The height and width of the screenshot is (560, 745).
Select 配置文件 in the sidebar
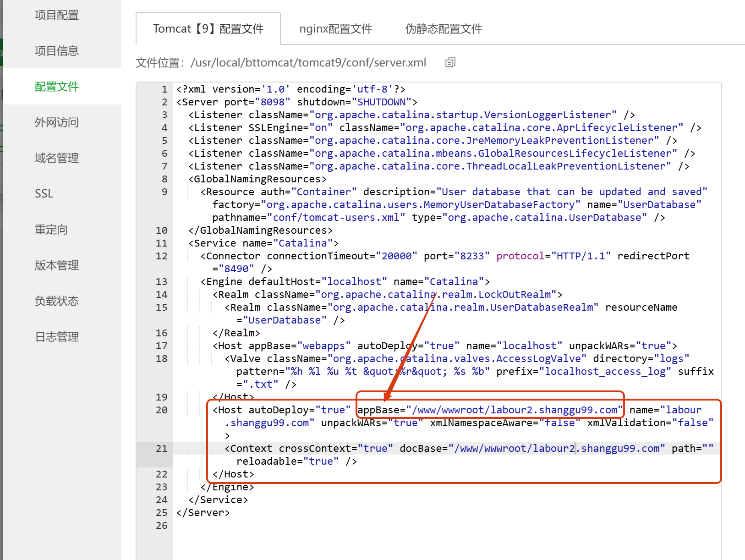pyautogui.click(x=57, y=86)
